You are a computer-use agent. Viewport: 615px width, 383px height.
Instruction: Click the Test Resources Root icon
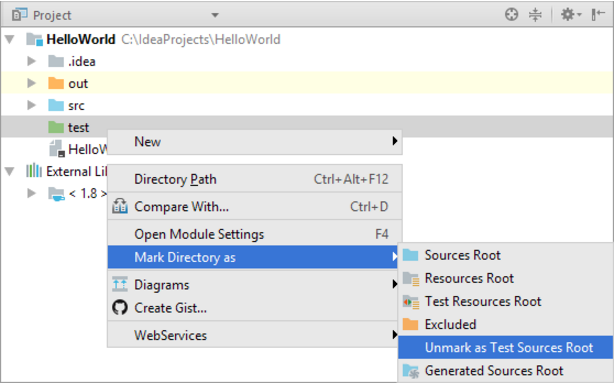coord(411,302)
